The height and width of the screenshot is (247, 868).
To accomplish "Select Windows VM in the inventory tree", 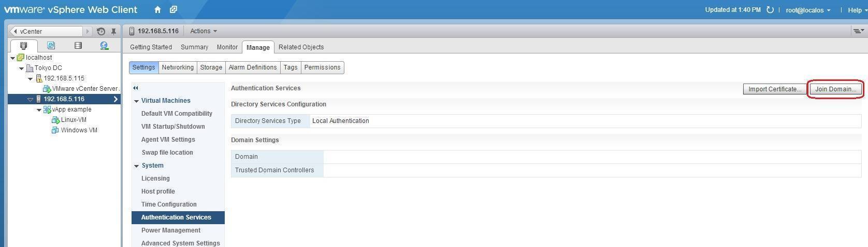I will (x=79, y=130).
